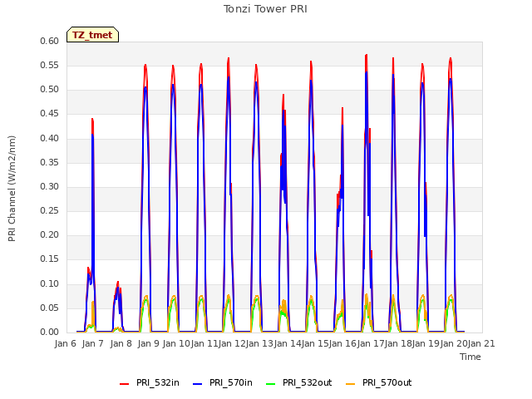Image resolution: width=532 pixels, height=399 pixels.
Task: Select the PRI_570out legend label
Action: pyautogui.click(x=387, y=382)
